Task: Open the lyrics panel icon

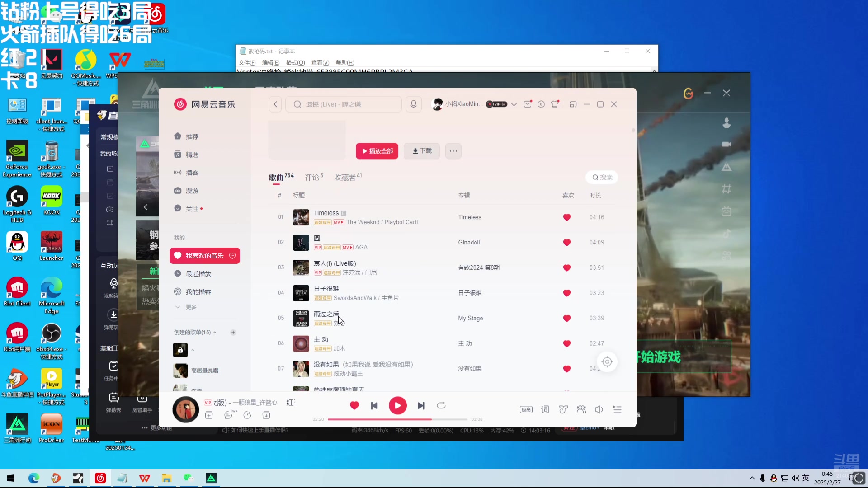Action: click(x=545, y=409)
